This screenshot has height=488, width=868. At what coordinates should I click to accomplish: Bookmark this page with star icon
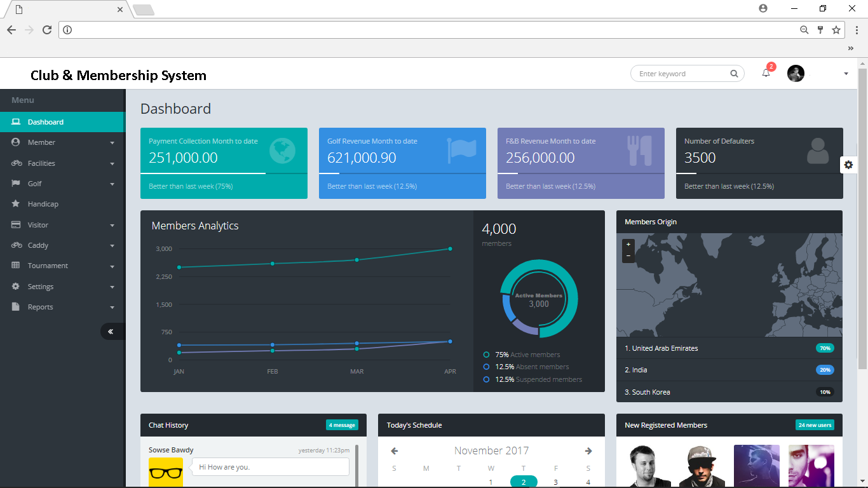point(836,30)
